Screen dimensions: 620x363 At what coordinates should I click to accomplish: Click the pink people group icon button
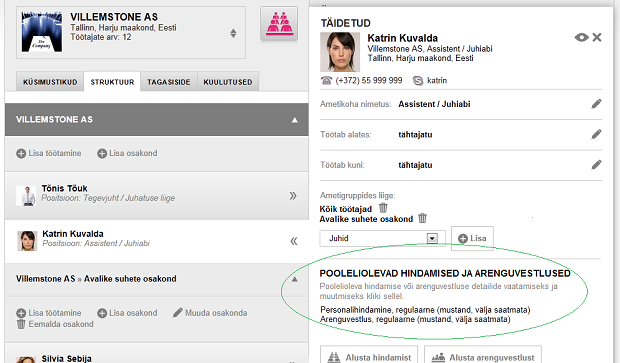279,23
